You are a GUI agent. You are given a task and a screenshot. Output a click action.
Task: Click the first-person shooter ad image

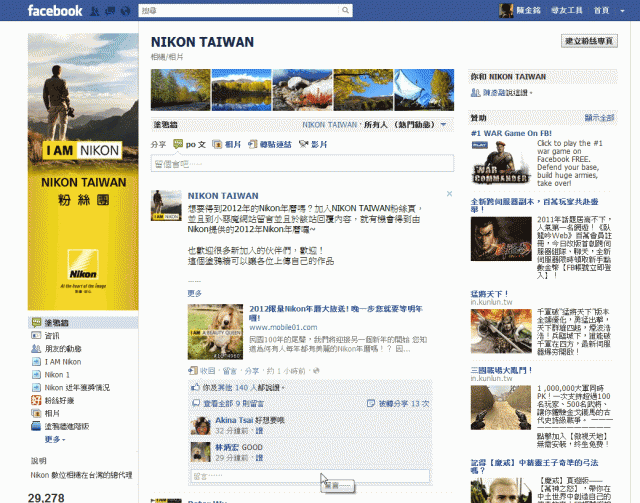click(x=501, y=407)
